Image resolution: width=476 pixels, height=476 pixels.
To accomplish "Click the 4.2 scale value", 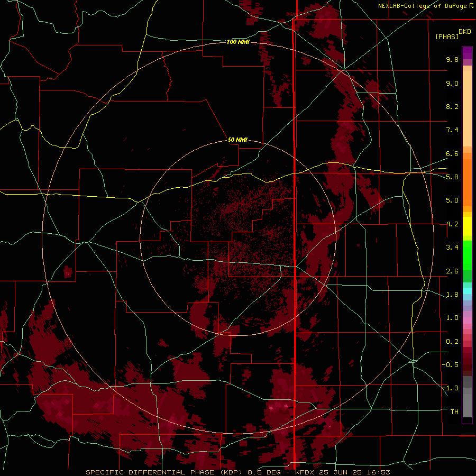I will 452,224.
